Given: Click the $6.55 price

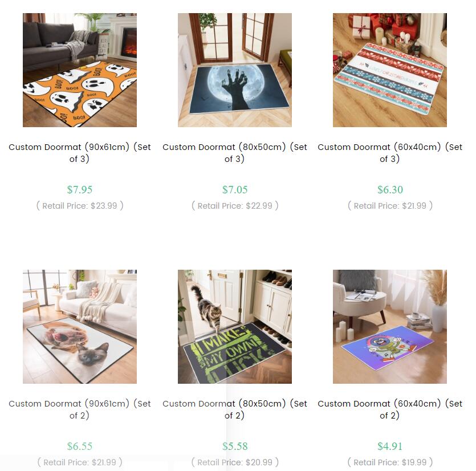Looking at the screenshot, I should [x=80, y=446].
